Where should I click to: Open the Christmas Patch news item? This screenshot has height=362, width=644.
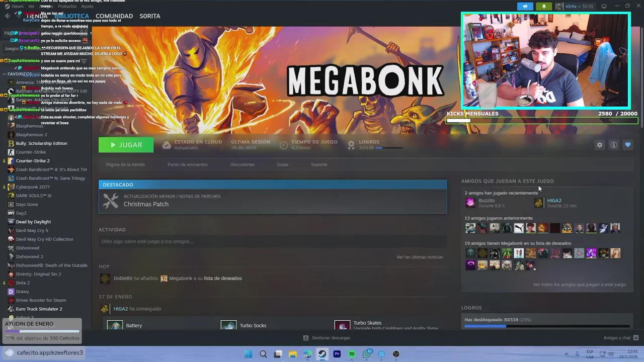pyautogui.click(x=273, y=201)
